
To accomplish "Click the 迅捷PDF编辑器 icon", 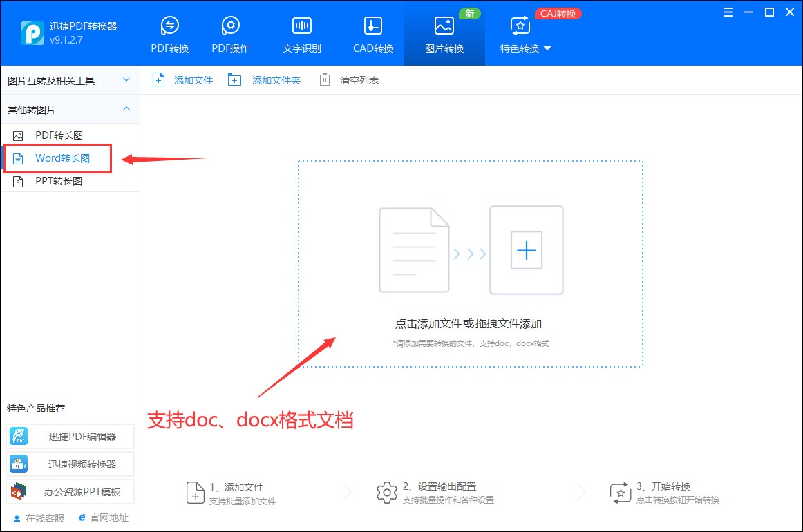I will 19,436.
